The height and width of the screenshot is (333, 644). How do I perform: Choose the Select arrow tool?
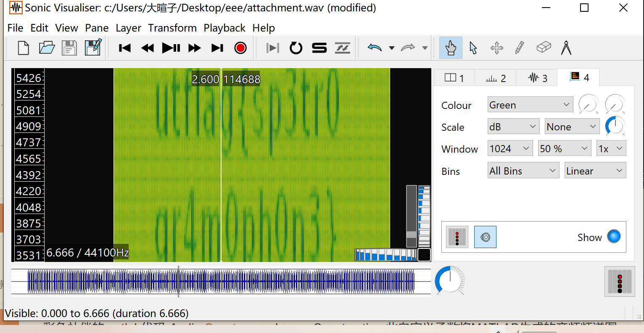(x=473, y=48)
